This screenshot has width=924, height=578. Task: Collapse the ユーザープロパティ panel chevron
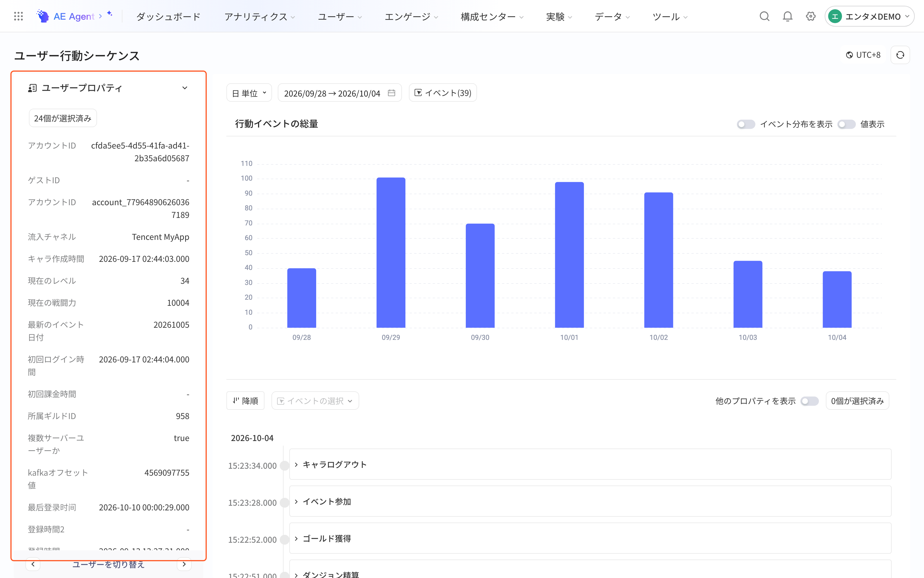(x=185, y=88)
